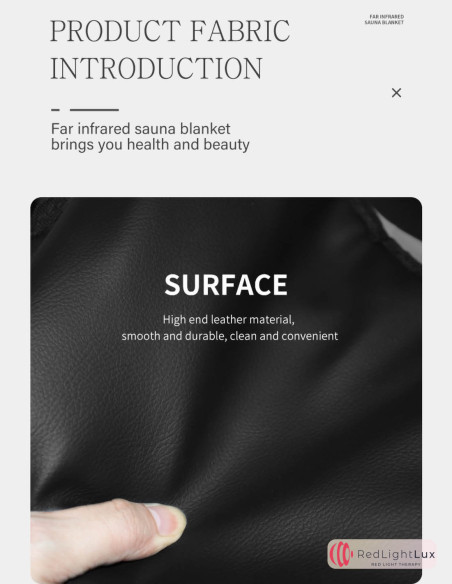Click the 'Red Light Therapy' tagline
The width and height of the screenshot is (452, 584).
[x=395, y=564]
